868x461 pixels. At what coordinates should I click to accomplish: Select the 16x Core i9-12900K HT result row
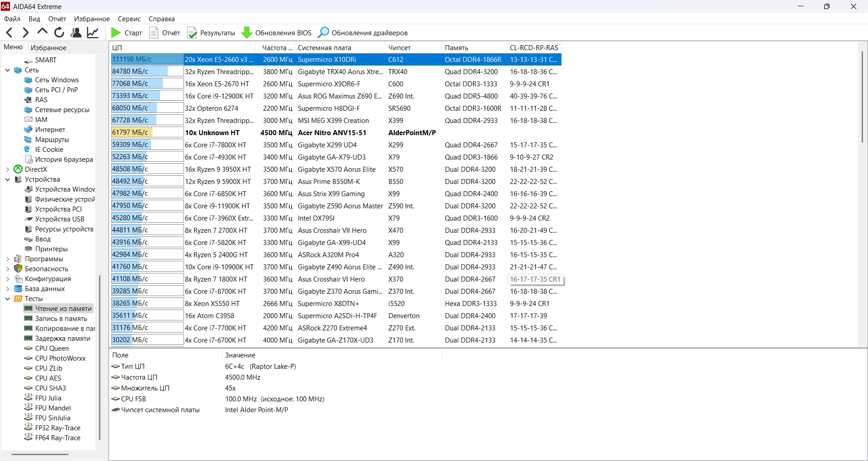[x=336, y=96]
